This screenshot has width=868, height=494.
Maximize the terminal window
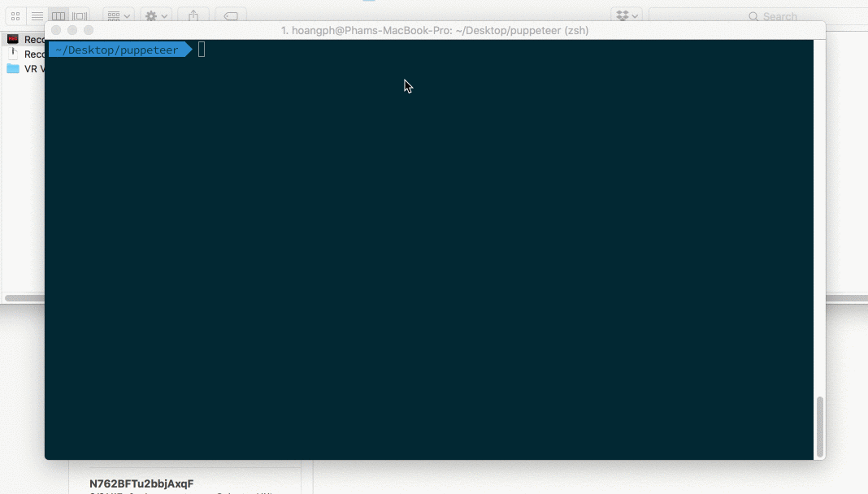point(89,31)
